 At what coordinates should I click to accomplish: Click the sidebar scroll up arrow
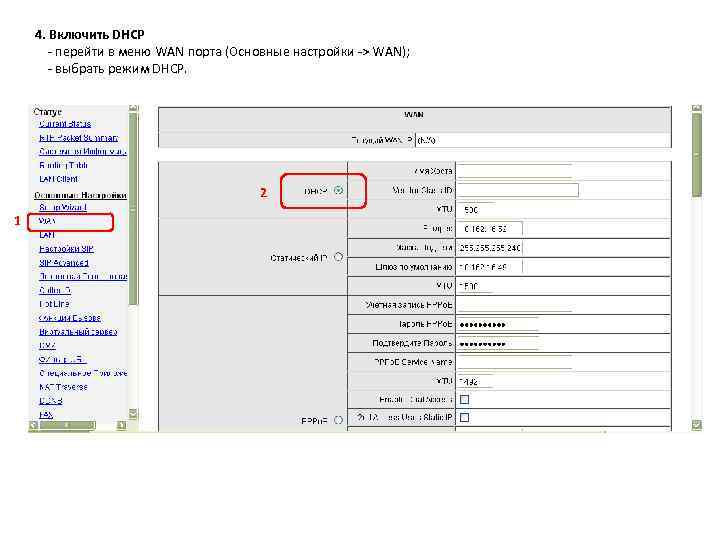pos(133,108)
